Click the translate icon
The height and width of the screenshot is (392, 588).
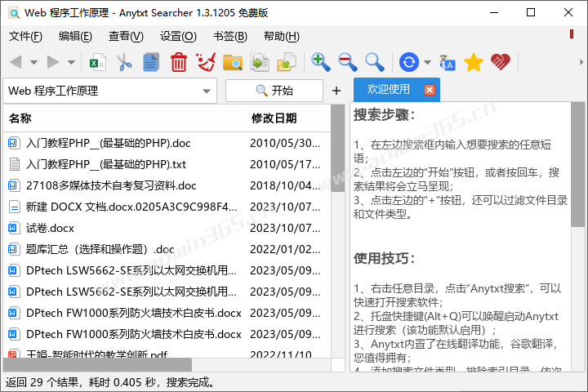[447, 62]
